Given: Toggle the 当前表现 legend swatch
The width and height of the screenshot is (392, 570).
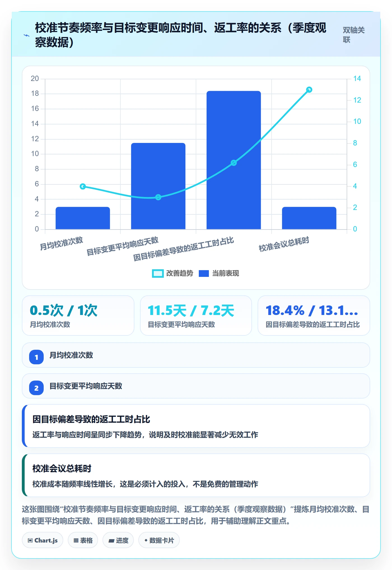Looking at the screenshot, I should pyautogui.click(x=204, y=273).
